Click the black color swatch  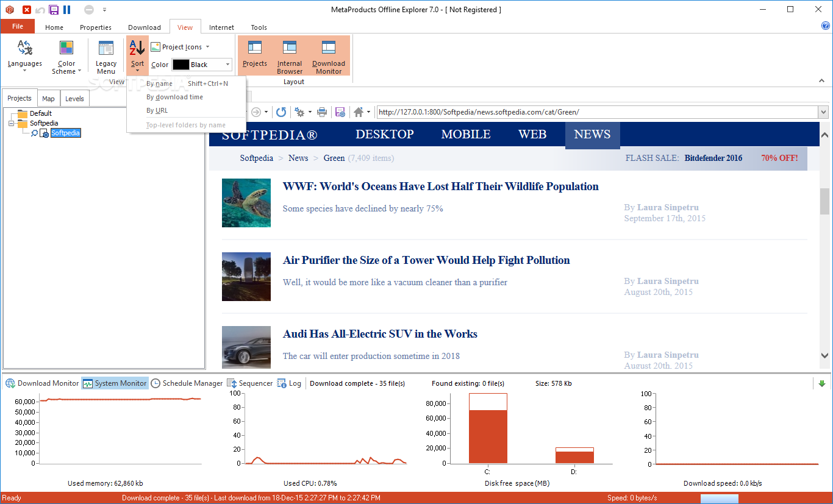click(181, 65)
